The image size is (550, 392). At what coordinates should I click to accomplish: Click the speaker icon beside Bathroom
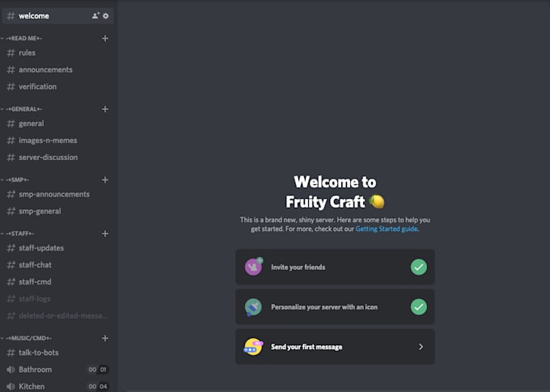point(11,369)
